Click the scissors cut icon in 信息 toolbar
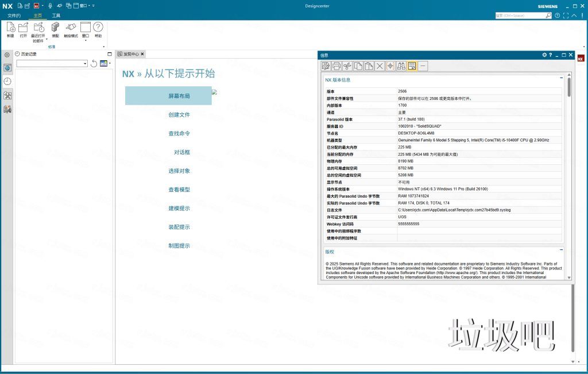Screen dimensions: 588x374 pyautogui.click(x=347, y=66)
